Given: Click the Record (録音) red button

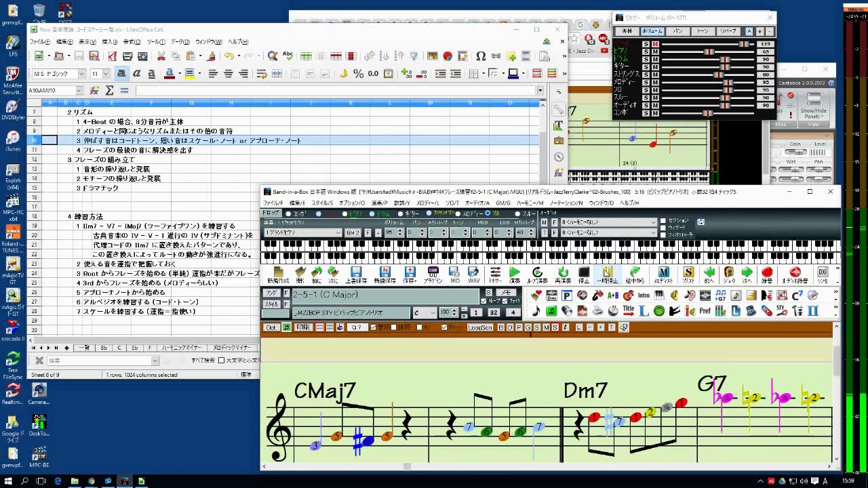Looking at the screenshot, I should point(767,274).
